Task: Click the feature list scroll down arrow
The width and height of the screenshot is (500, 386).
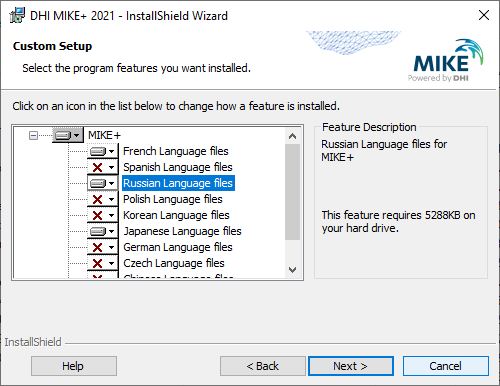Action: pyautogui.click(x=293, y=270)
